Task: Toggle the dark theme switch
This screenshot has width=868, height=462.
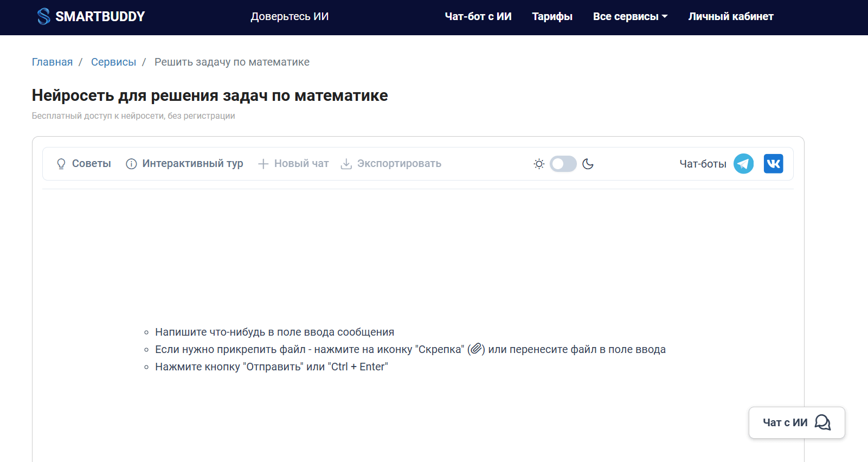Action: tap(563, 164)
